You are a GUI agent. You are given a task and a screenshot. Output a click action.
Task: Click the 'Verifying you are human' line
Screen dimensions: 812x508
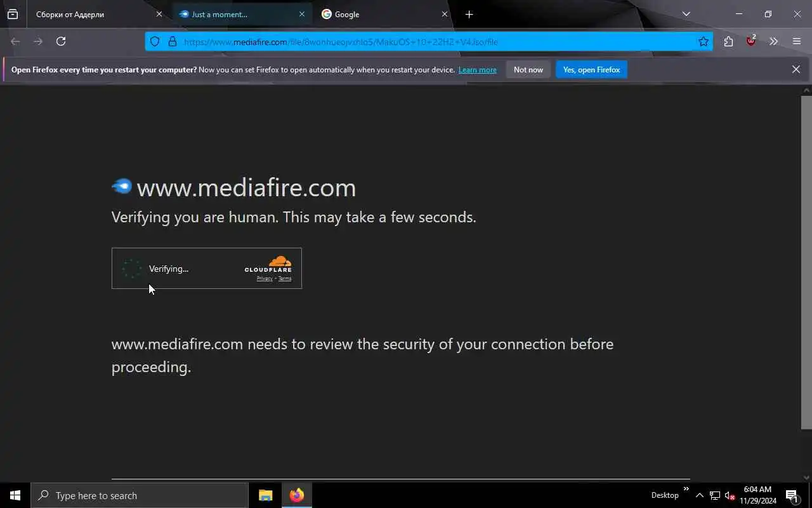point(294,217)
